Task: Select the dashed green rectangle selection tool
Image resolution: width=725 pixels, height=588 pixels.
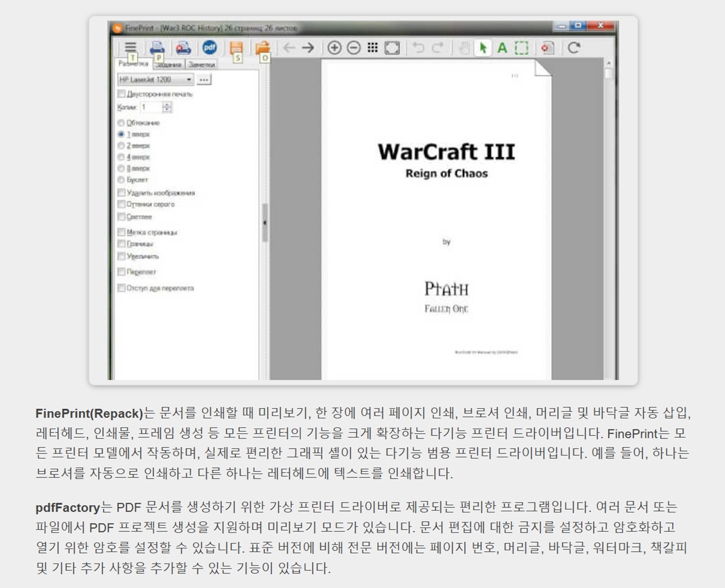Action: point(521,48)
